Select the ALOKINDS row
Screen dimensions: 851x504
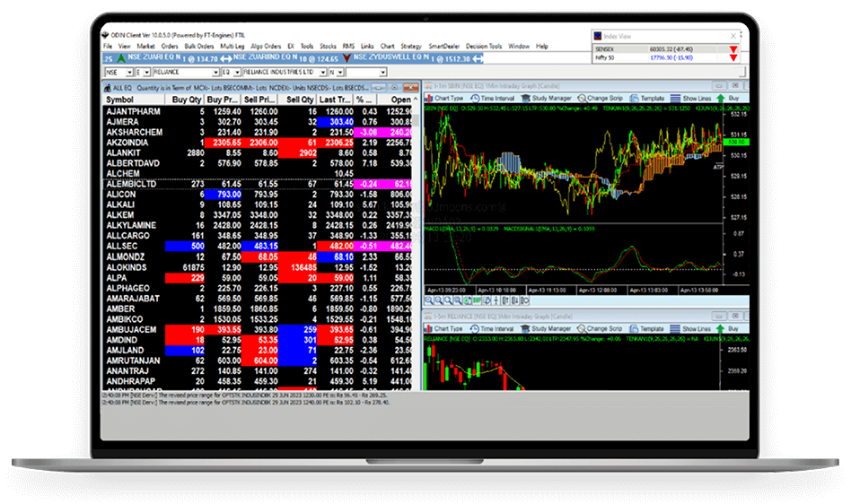coord(258,267)
